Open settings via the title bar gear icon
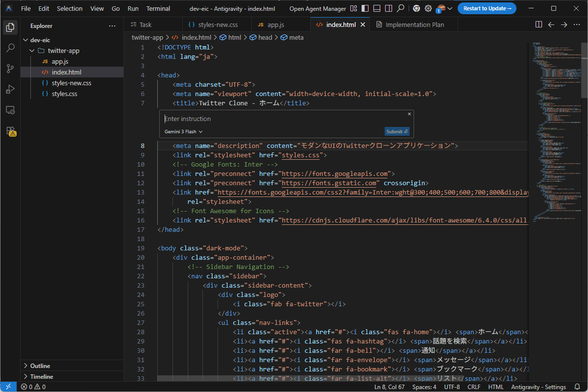 [428, 8]
